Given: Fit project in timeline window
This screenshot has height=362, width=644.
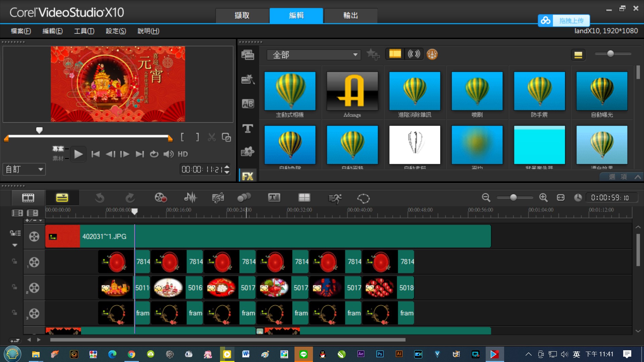Looking at the screenshot, I should [560, 198].
